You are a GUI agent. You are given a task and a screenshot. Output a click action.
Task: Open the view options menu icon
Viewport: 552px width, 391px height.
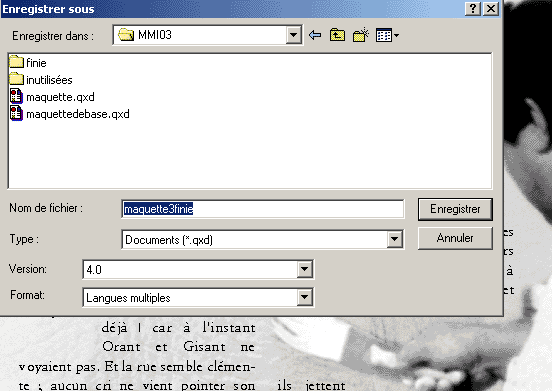point(387,35)
